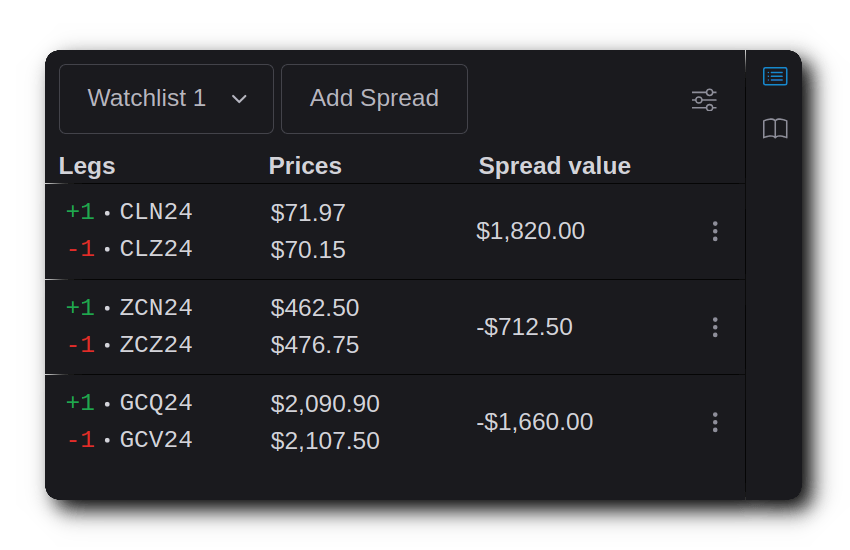850x550 pixels.
Task: Click the Spread value column header
Action: [x=554, y=166]
